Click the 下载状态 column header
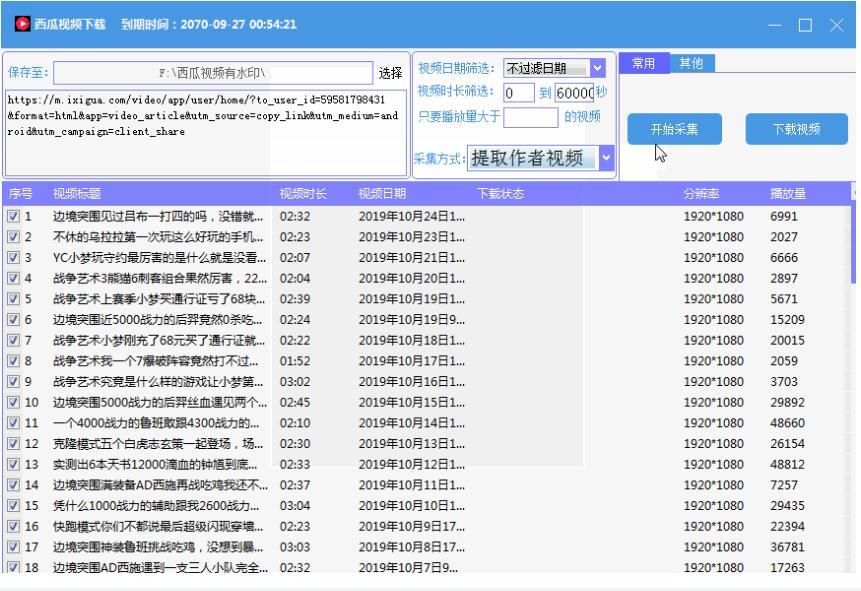Viewport: 861px width, 591px height. pos(500,193)
